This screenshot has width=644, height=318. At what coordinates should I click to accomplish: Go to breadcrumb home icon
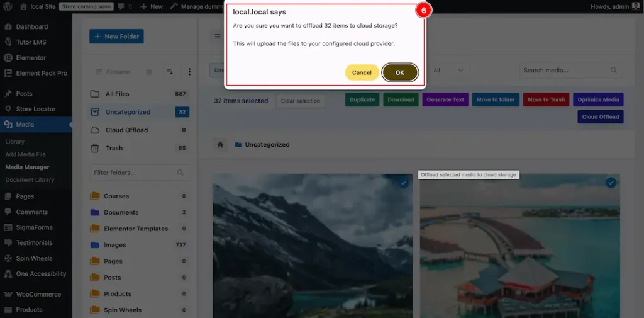pyautogui.click(x=220, y=145)
